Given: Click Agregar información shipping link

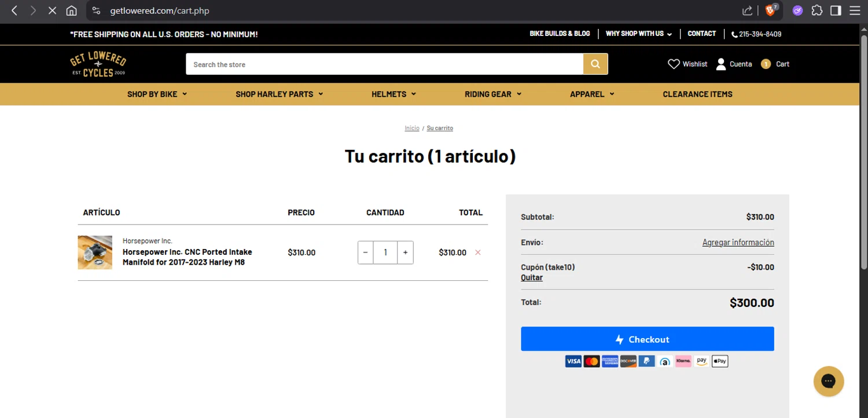Looking at the screenshot, I should tap(738, 242).
